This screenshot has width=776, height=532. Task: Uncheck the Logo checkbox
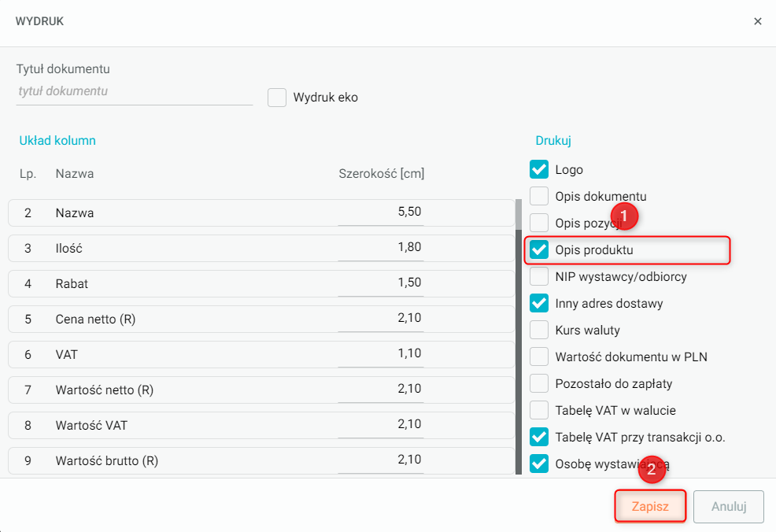(539, 169)
